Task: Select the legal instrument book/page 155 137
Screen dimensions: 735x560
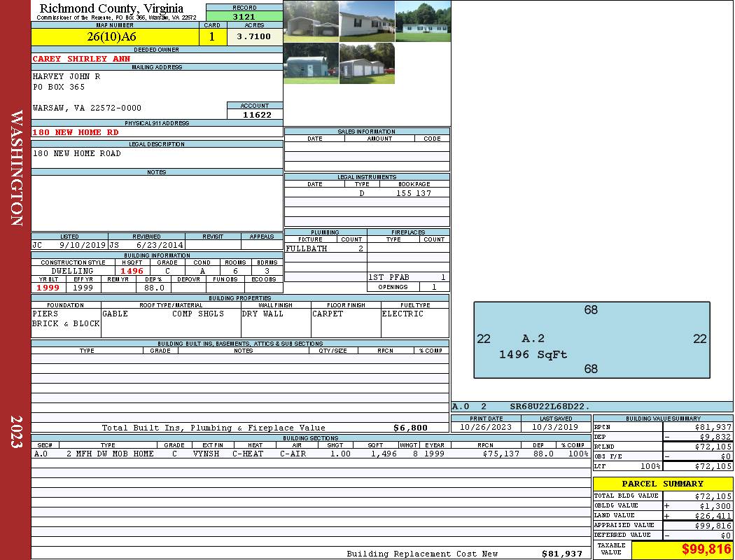Action: click(414, 193)
